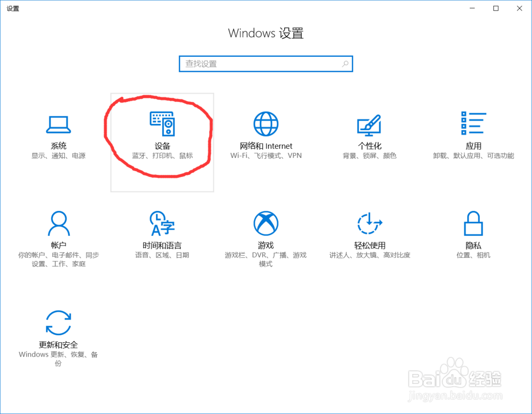
Task: Open the 游戏 Xbox icon
Action: [266, 223]
